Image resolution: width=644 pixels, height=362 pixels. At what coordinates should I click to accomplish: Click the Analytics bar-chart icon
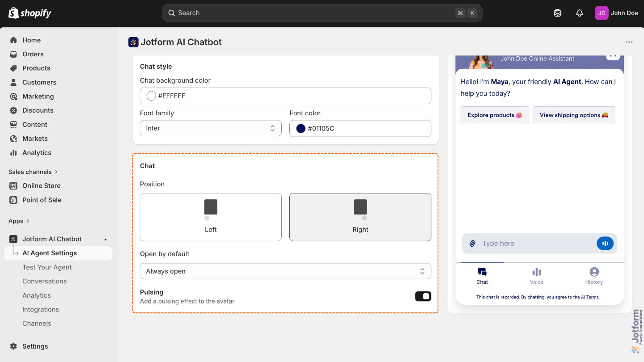pyautogui.click(x=14, y=152)
